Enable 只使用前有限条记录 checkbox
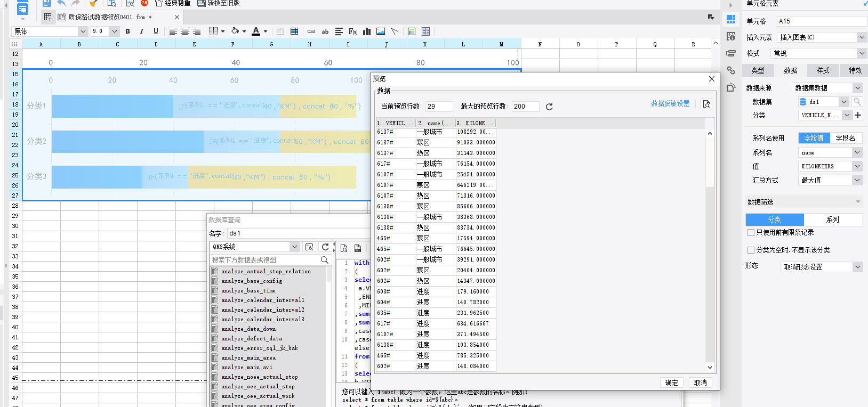The width and height of the screenshot is (868, 407). (751, 233)
